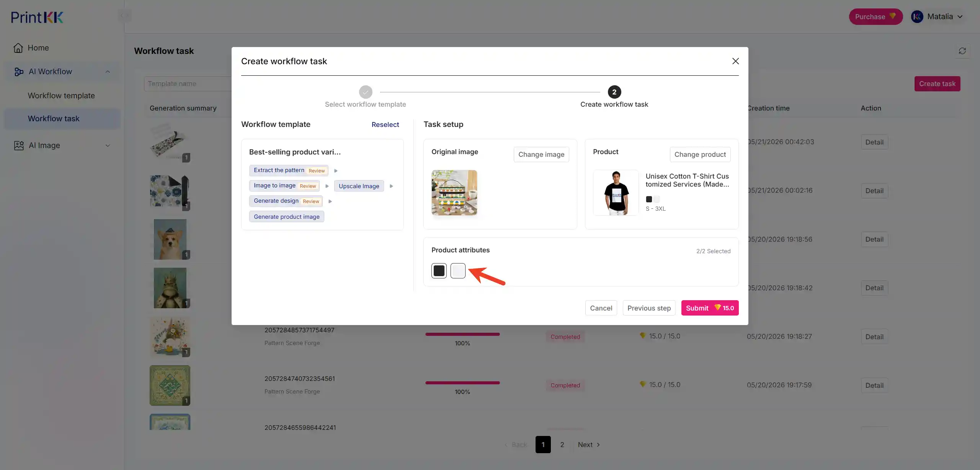The height and width of the screenshot is (470, 980).
Task: Open Detail for task created 05/20/2026 19:18:42
Action: coord(874,288)
